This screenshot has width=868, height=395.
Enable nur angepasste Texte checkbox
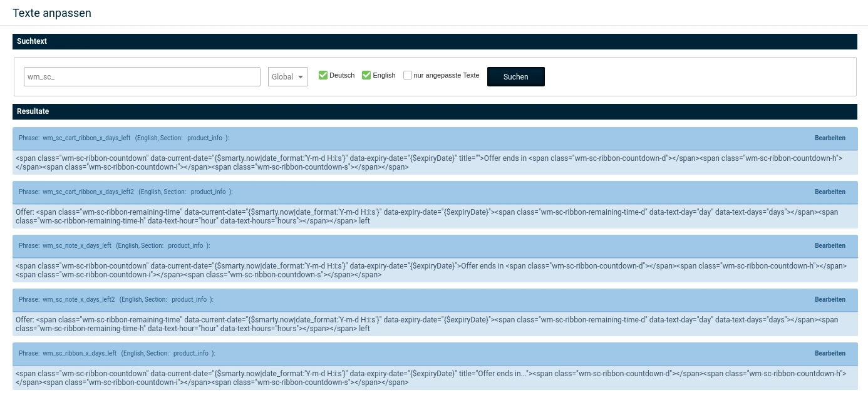(x=408, y=75)
